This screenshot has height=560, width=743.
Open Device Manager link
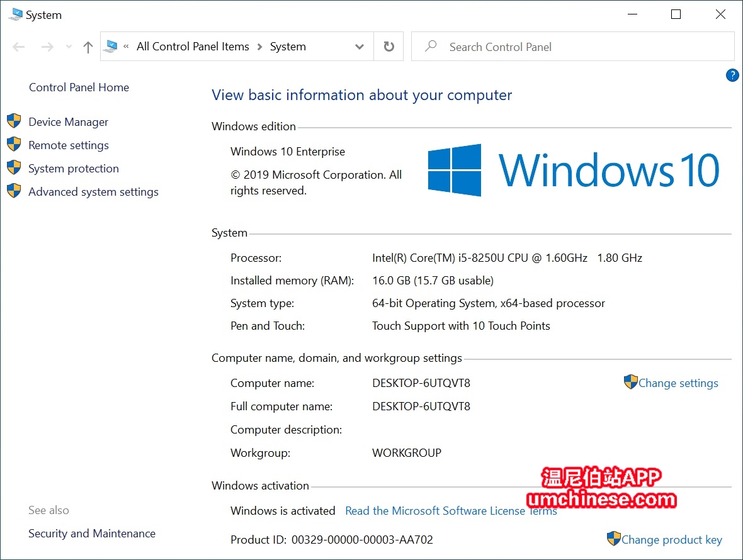69,122
